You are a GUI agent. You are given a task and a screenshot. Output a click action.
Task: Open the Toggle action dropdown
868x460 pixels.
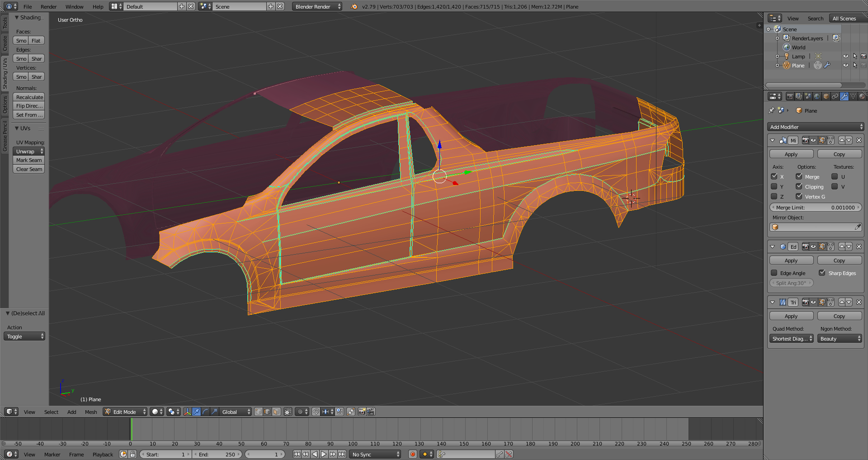[x=24, y=336]
